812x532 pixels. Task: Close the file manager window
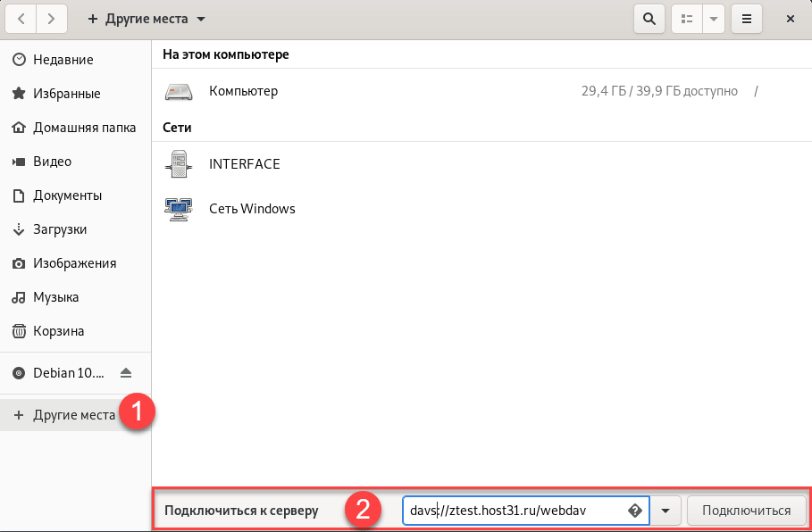click(791, 19)
